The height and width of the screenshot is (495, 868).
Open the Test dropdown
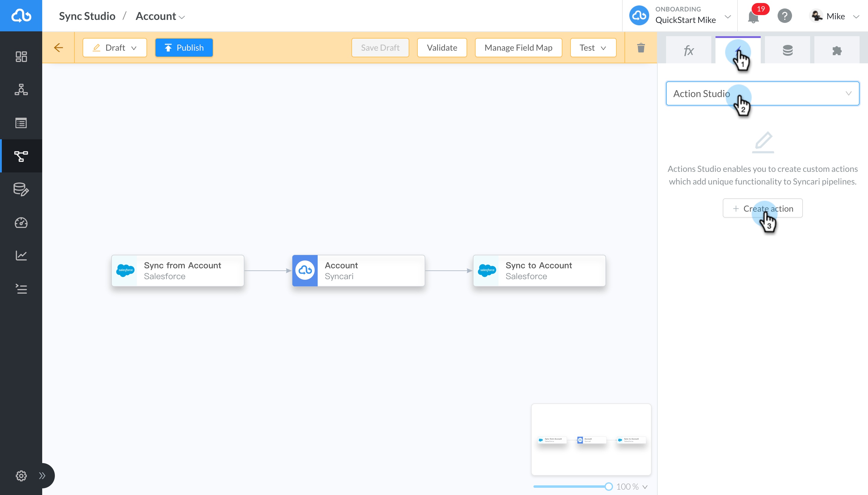point(593,48)
